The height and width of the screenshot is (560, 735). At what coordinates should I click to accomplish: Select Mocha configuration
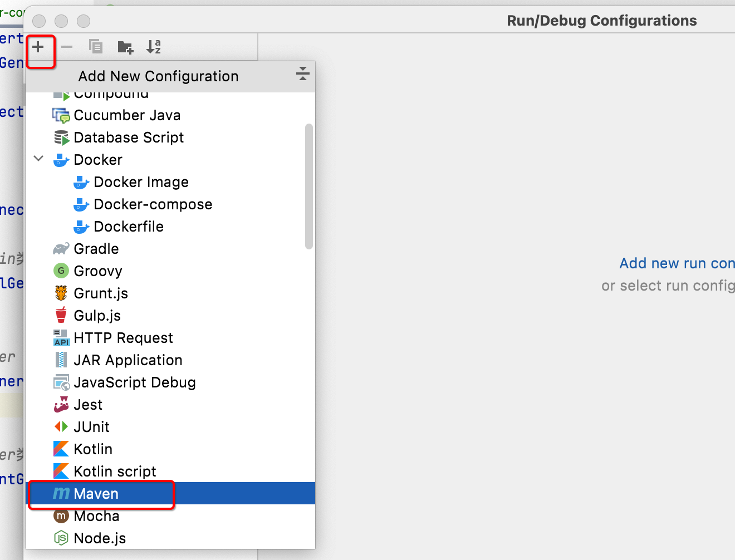click(x=170, y=516)
